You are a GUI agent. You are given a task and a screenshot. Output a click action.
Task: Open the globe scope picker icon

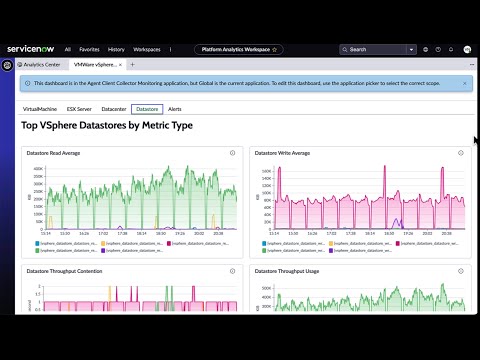click(425, 49)
